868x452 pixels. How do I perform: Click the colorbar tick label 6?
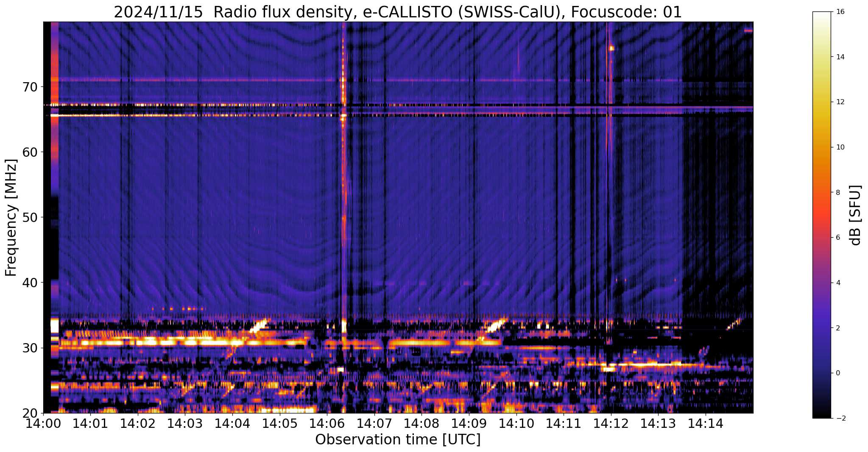[838, 238]
